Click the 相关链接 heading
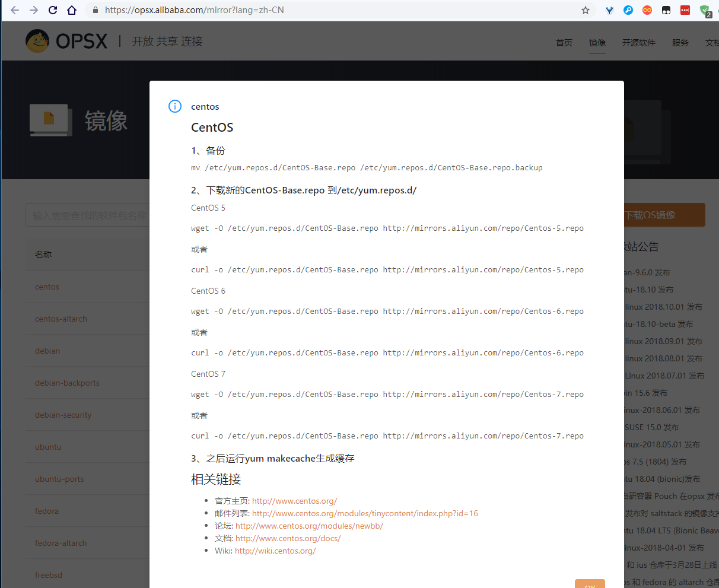Viewport: 719px width, 588px height. pyautogui.click(x=216, y=479)
